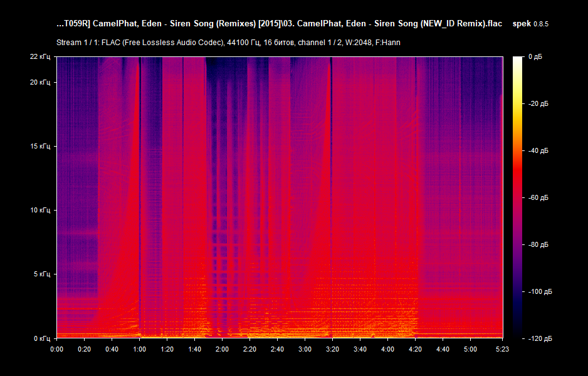Click the '-120 дБ' scale label
The width and height of the screenshot is (588, 376).
pyautogui.click(x=540, y=339)
